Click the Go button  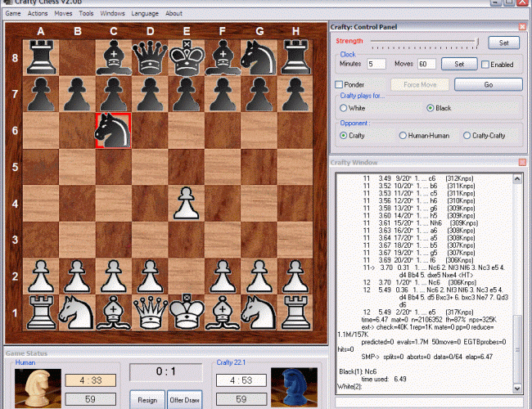(x=488, y=84)
